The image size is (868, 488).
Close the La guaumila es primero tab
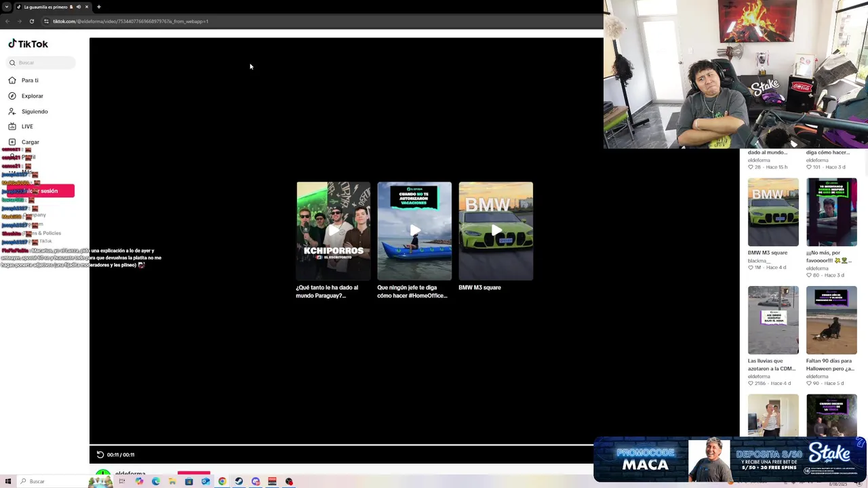(x=86, y=7)
